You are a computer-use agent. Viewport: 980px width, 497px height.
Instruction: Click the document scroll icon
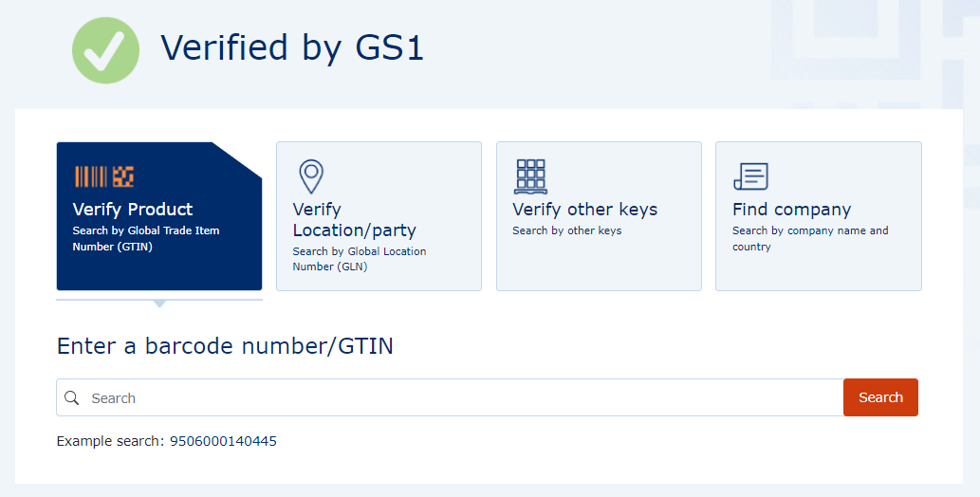[750, 176]
